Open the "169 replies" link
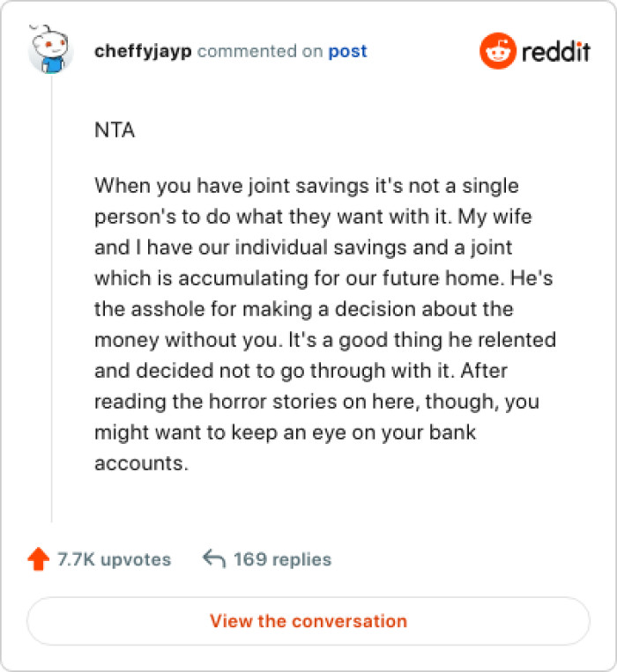617x672 pixels. pyautogui.click(x=282, y=559)
